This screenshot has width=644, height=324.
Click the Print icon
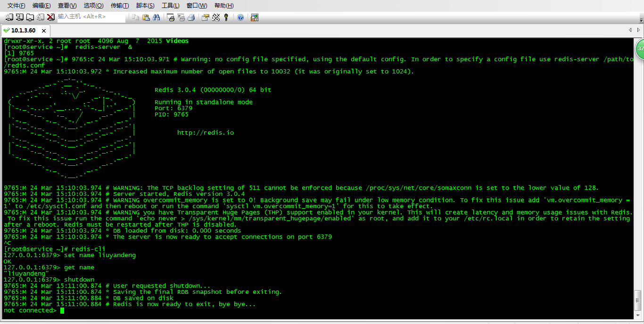click(191, 17)
